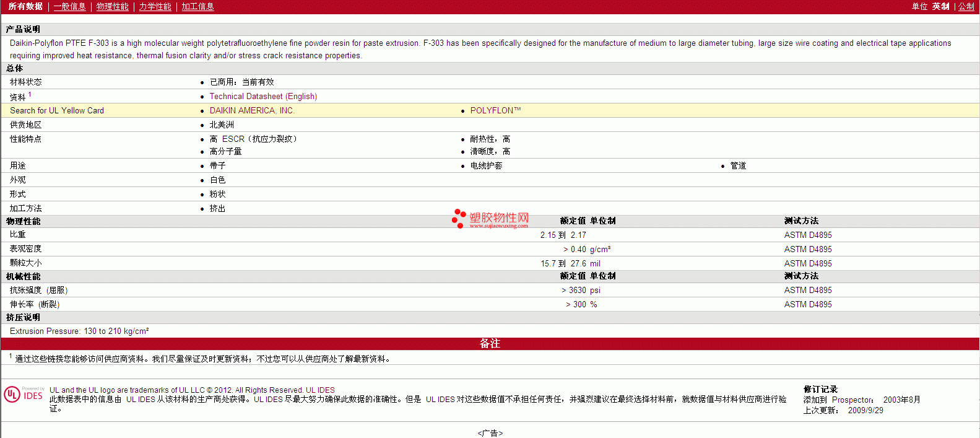This screenshot has height=438, width=980.
Task: Select the 颗粒大小 row label
Action: (25, 263)
